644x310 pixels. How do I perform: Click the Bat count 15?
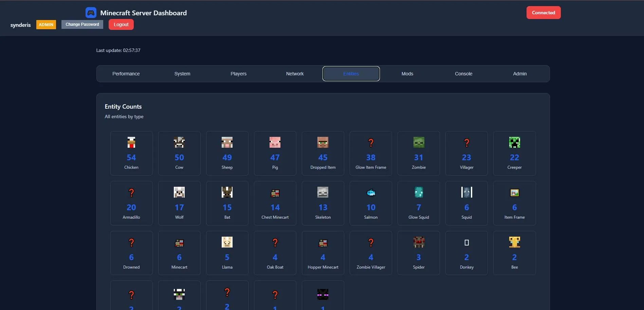pos(227,207)
